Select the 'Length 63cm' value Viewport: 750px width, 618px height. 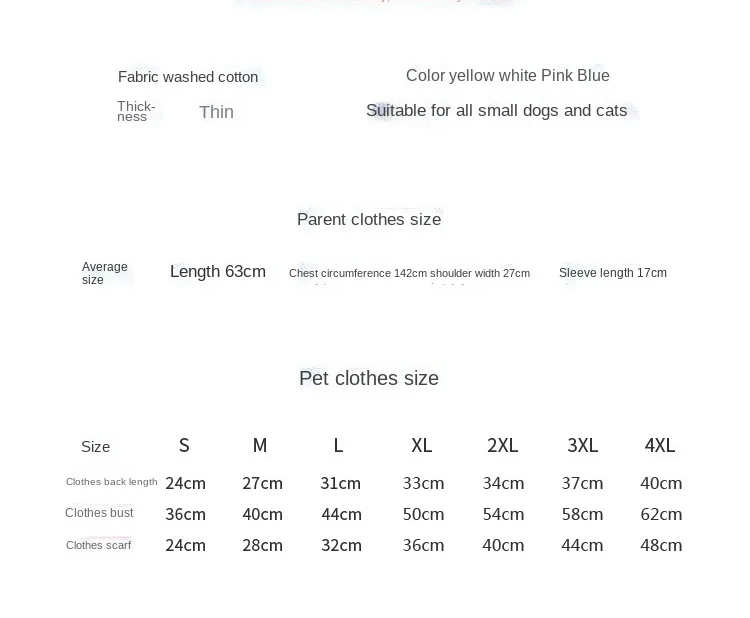[x=218, y=271]
